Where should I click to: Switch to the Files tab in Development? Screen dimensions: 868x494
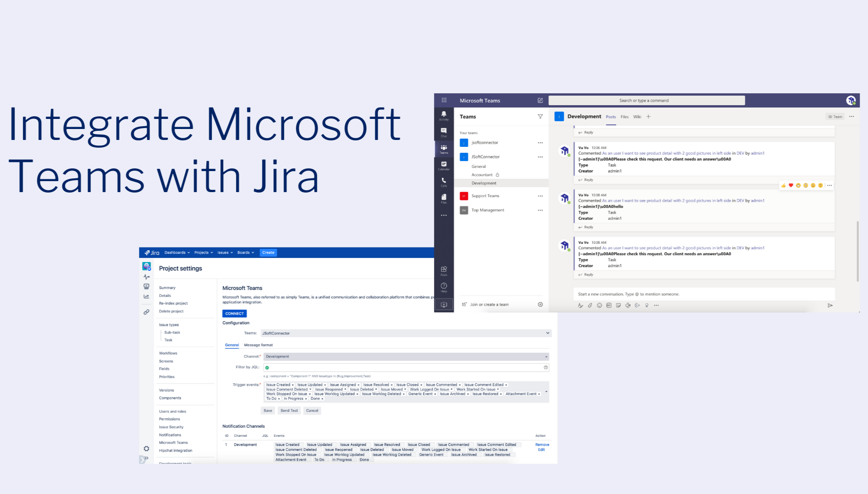(x=624, y=117)
